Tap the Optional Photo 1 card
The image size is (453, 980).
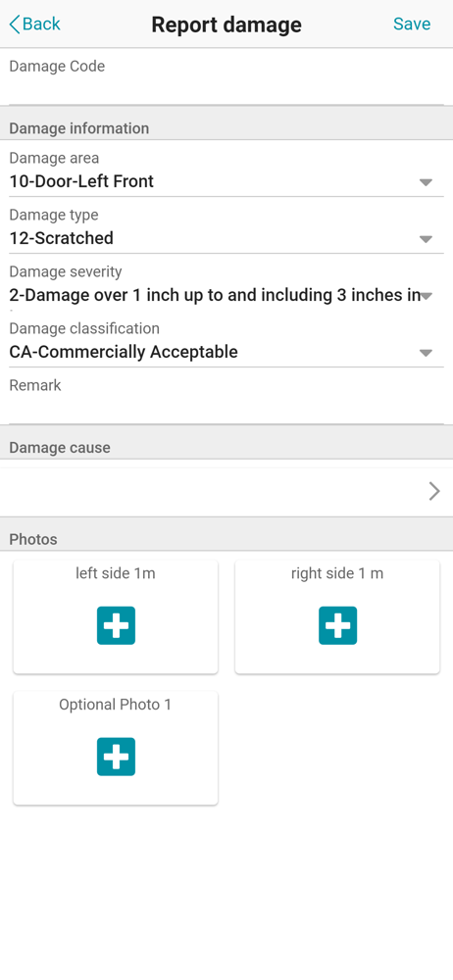pos(116,748)
